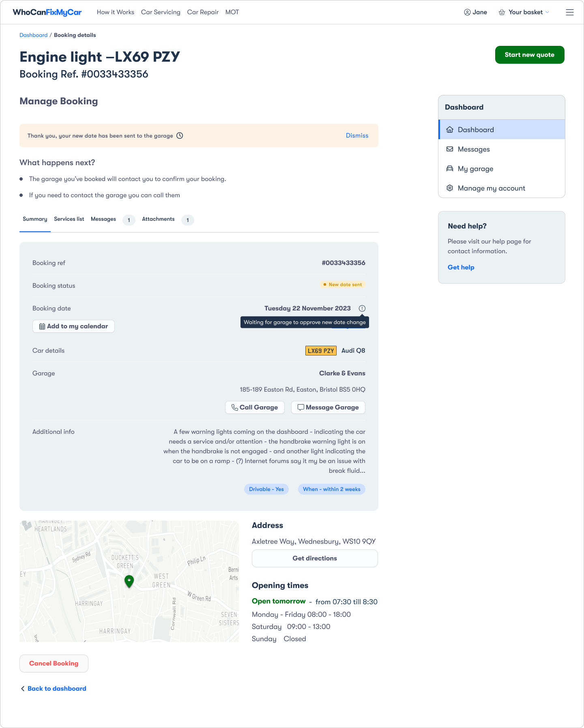This screenshot has height=728, width=584.
Task: Open My garage in the sidebar
Action: pyautogui.click(x=475, y=169)
